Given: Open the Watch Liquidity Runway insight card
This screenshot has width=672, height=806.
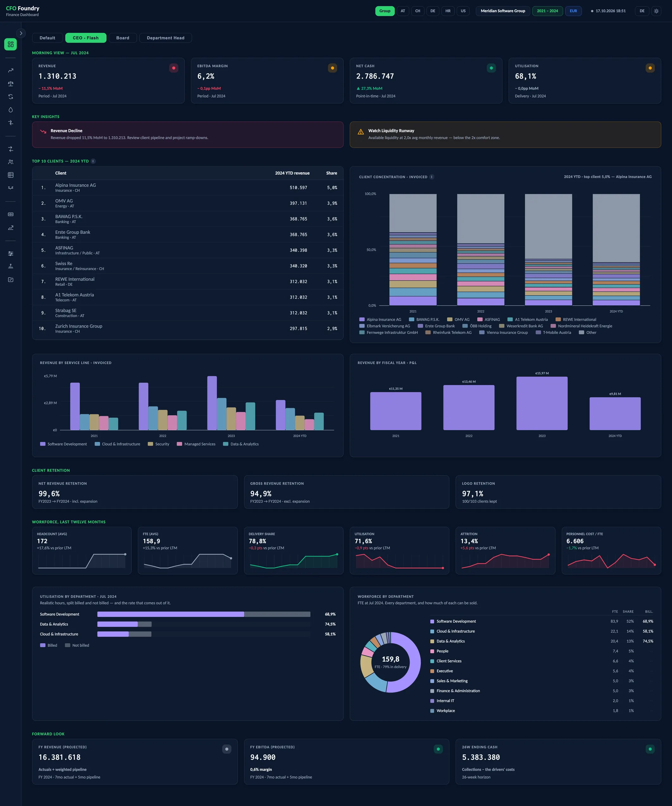Looking at the screenshot, I should [x=505, y=135].
